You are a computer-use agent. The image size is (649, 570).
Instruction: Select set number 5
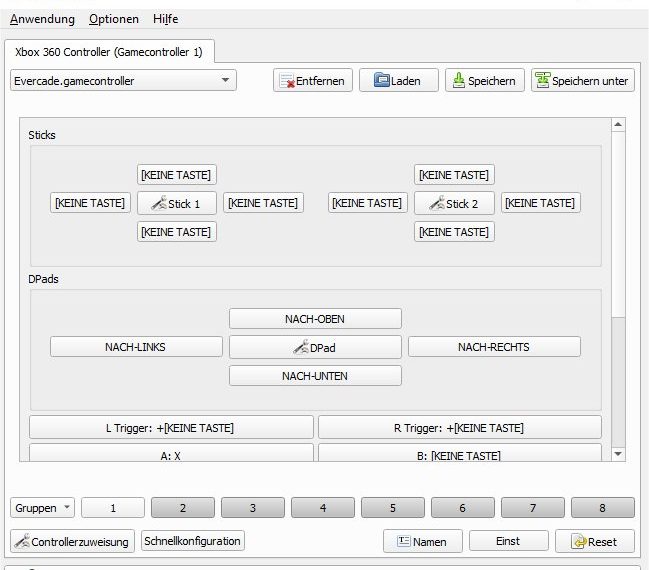pyautogui.click(x=392, y=508)
